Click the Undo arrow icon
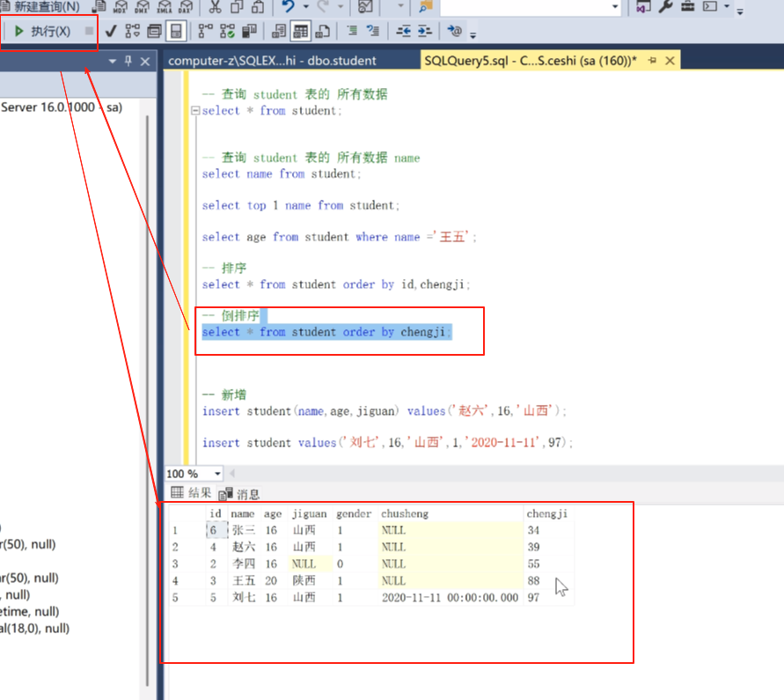 coord(288,6)
